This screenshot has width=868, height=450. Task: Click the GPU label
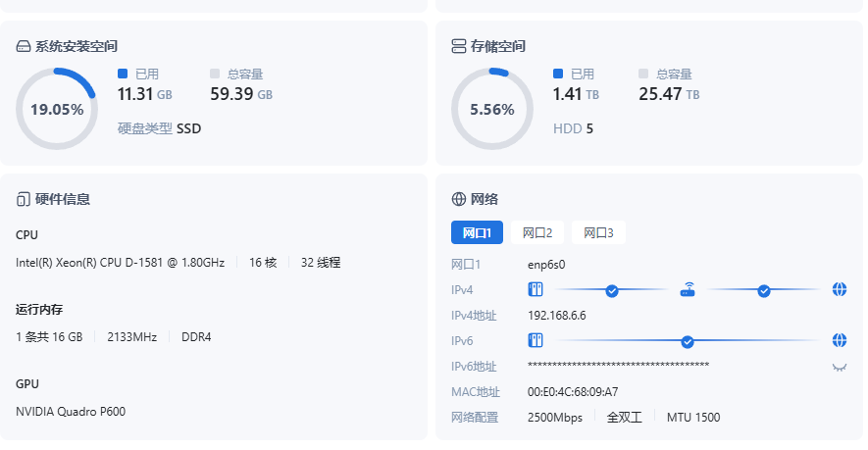27,383
